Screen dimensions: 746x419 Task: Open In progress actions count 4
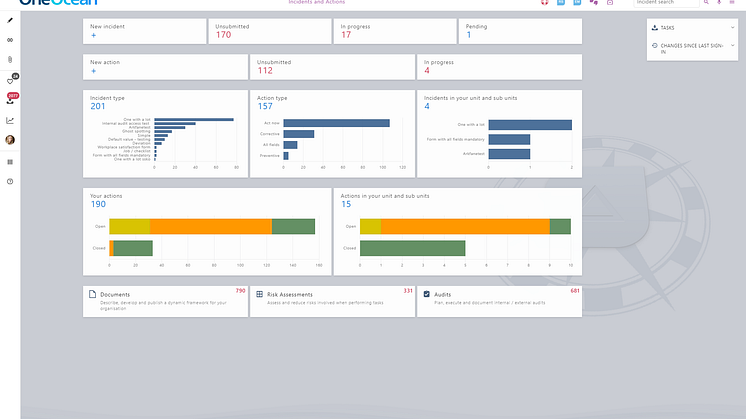pyautogui.click(x=427, y=70)
